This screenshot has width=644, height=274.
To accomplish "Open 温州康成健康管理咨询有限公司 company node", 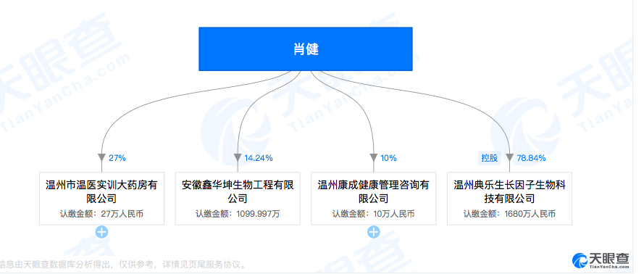I will click(373, 199).
